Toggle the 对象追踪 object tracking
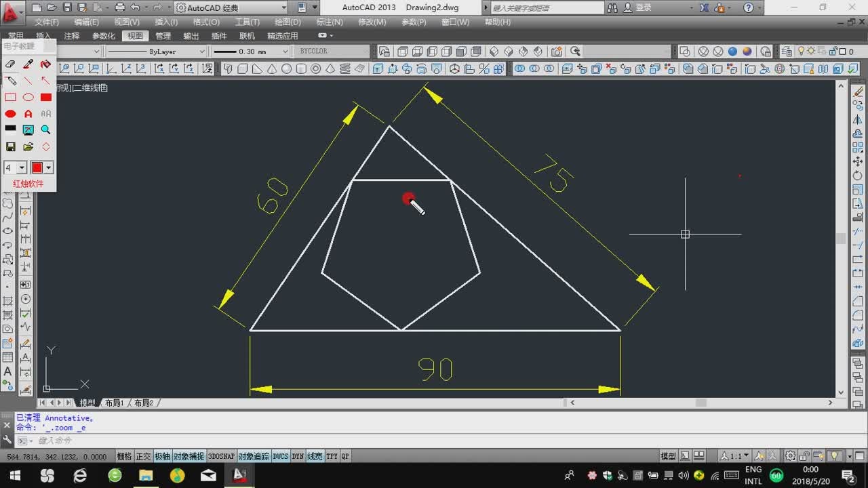Image resolution: width=868 pixels, height=488 pixels. point(254,457)
